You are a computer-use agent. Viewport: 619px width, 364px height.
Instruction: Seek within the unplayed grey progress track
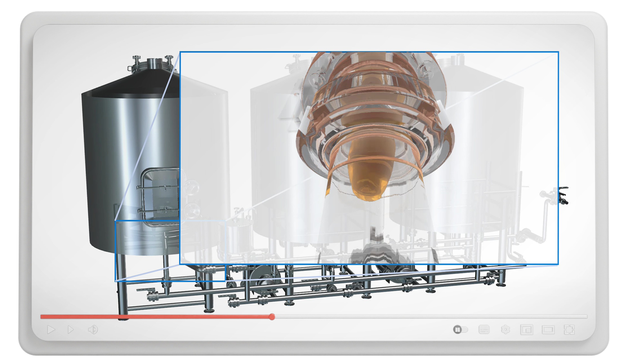(431, 317)
